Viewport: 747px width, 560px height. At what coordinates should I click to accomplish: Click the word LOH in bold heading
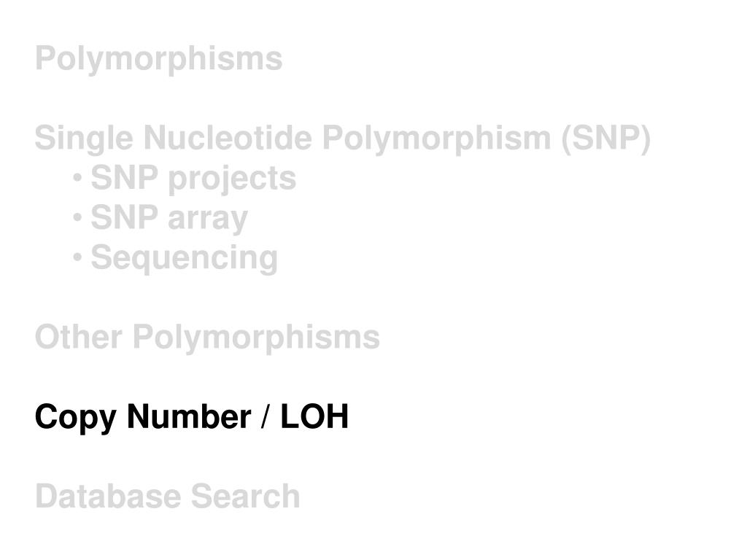point(314,416)
